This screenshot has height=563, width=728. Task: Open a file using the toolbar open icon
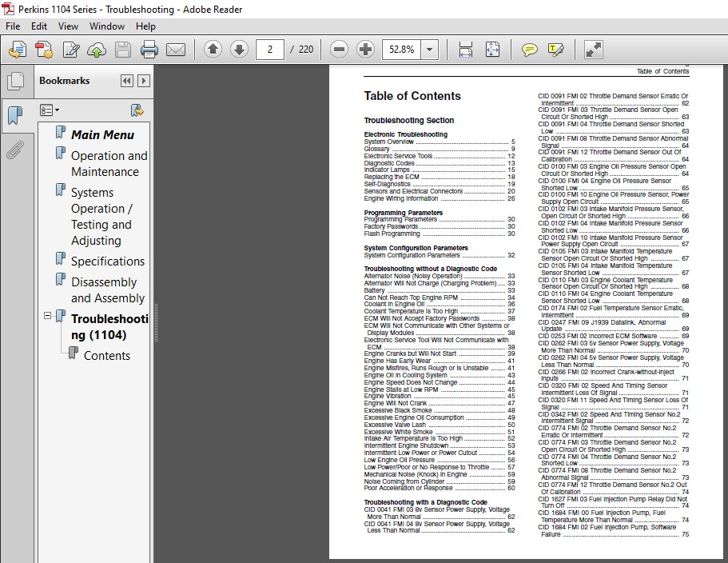pyautogui.click(x=18, y=50)
